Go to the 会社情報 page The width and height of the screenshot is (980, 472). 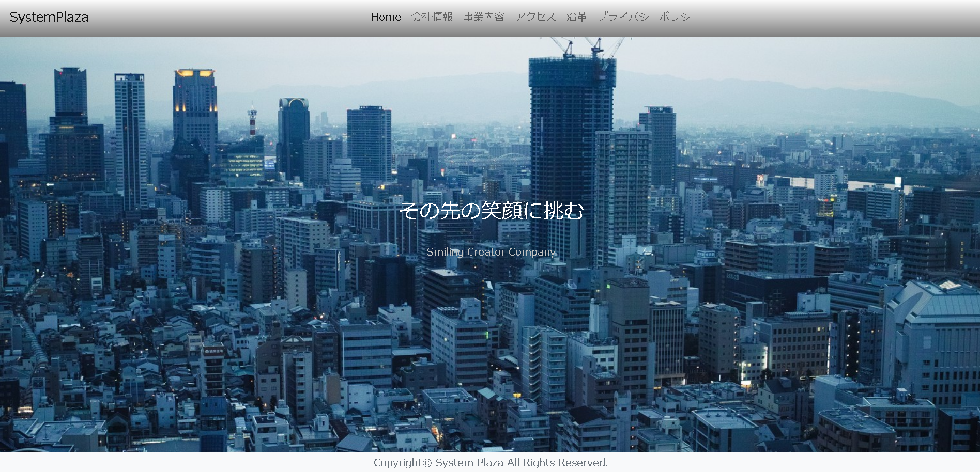(432, 17)
